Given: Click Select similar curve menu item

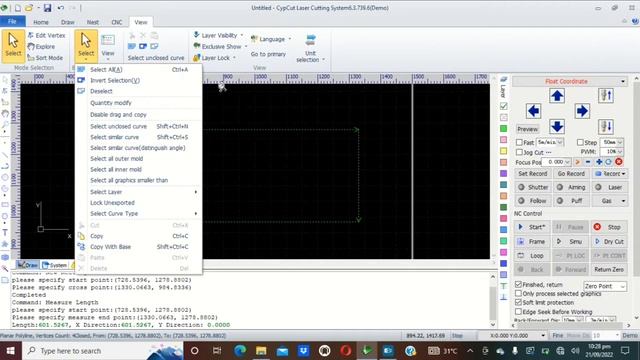Looking at the screenshot, I should pyautogui.click(x=138, y=137).
